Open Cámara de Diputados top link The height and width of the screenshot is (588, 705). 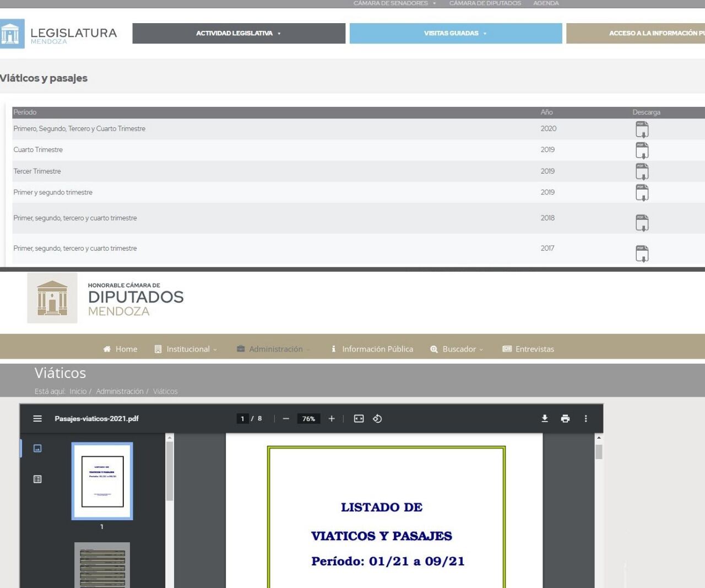[x=485, y=3]
